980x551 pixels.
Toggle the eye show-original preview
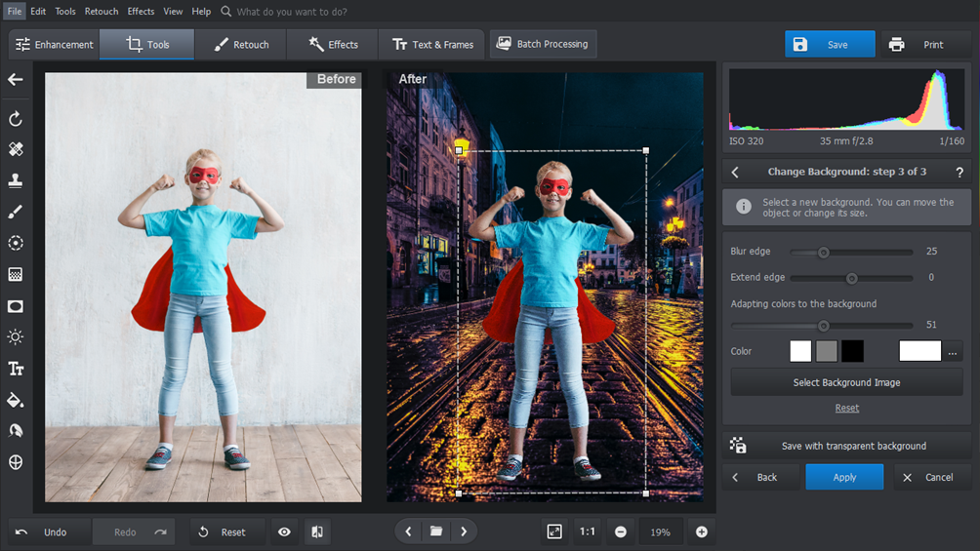coord(284,531)
